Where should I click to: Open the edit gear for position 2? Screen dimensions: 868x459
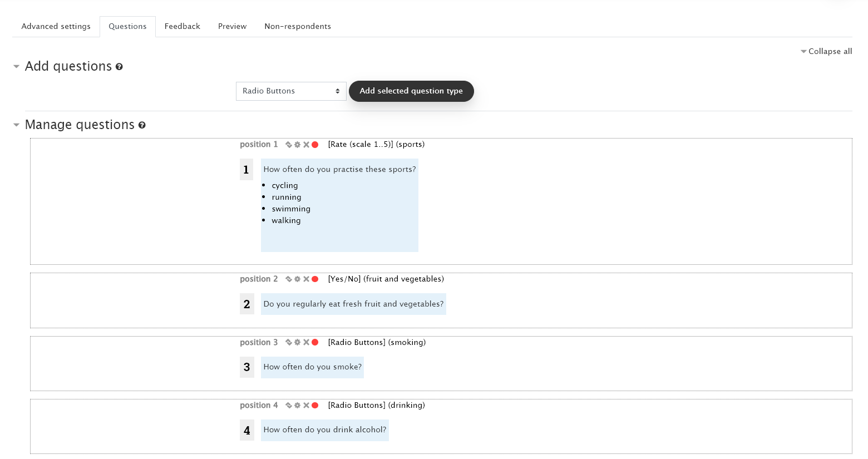(297, 279)
